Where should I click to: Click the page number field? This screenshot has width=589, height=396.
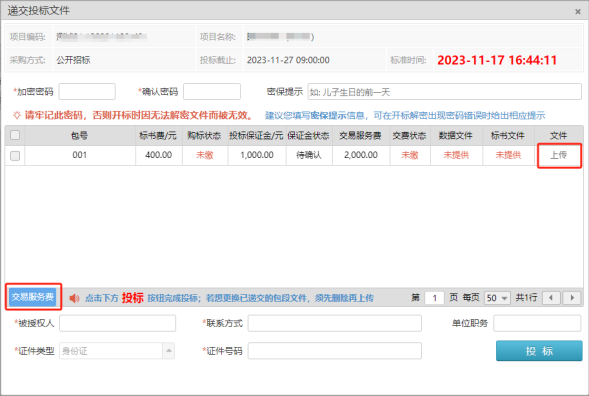[x=435, y=298]
